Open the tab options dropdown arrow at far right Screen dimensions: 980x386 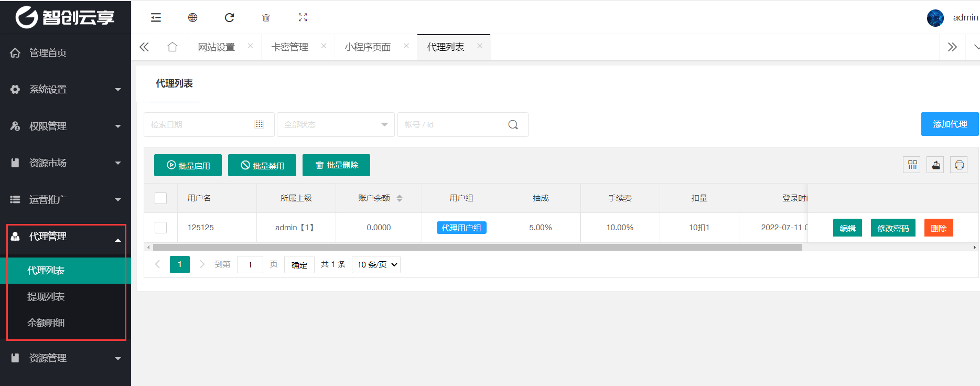pyautogui.click(x=975, y=47)
